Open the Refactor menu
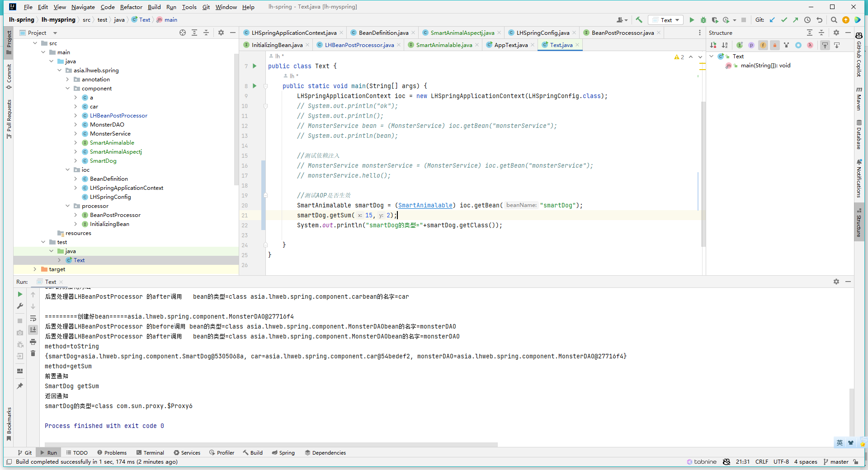 pyautogui.click(x=131, y=7)
